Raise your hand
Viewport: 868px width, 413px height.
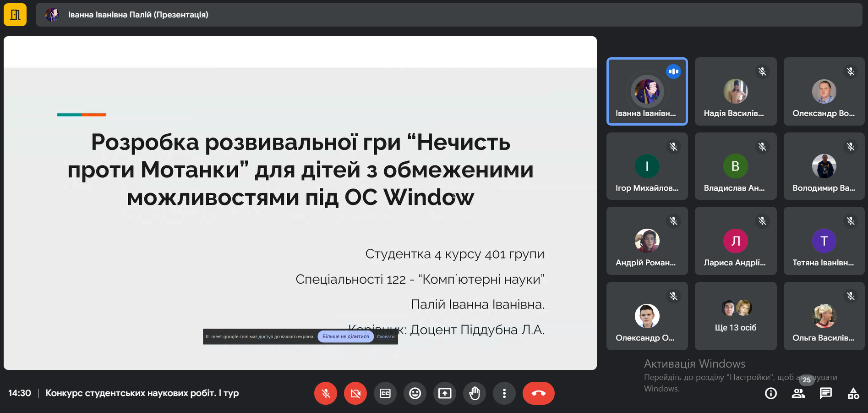(x=475, y=393)
